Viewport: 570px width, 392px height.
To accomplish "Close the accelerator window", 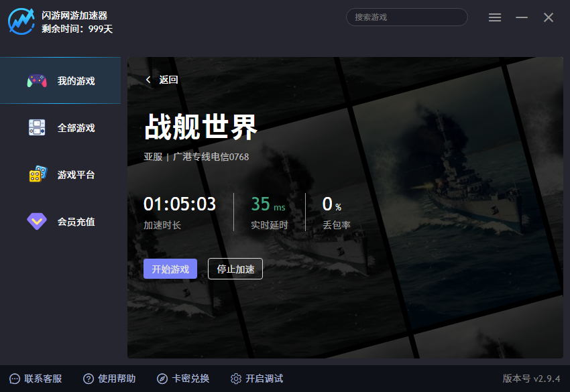I will pyautogui.click(x=549, y=17).
